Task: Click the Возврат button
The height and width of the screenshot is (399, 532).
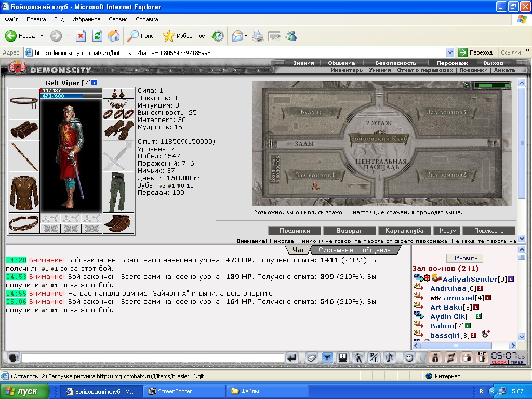Action: (349, 231)
